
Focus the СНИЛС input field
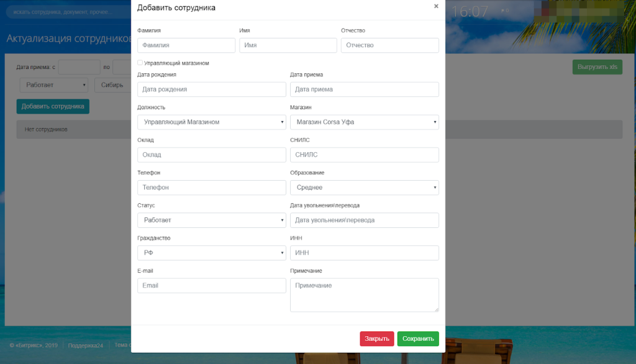364,155
